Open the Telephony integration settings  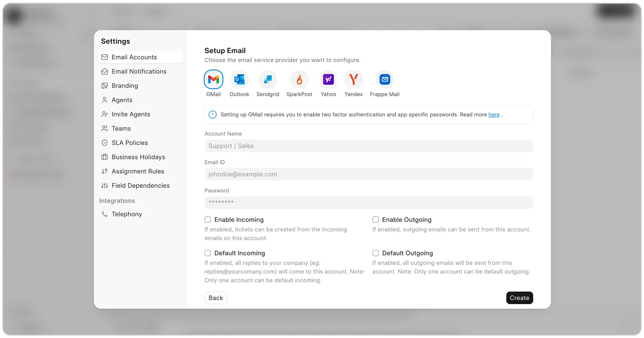tap(127, 214)
